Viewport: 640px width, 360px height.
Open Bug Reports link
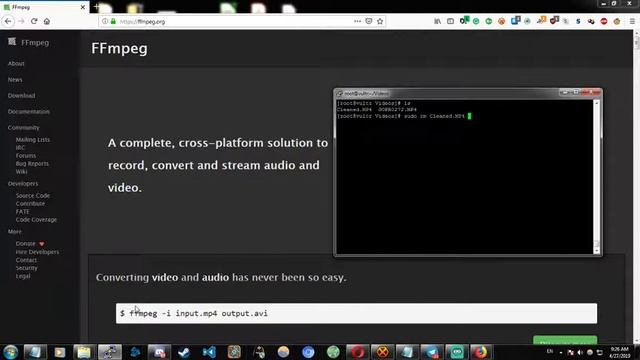pyautogui.click(x=32, y=164)
